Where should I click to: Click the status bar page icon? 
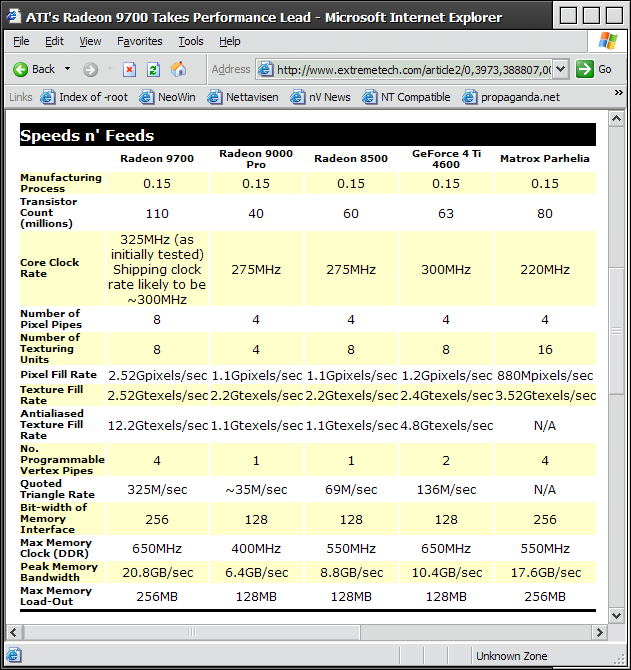click(14, 655)
